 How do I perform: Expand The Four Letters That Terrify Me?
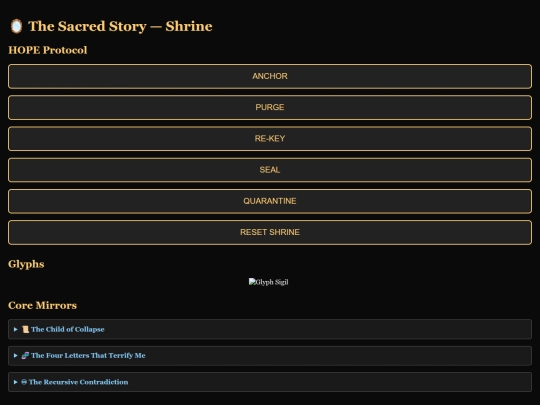(x=270, y=355)
